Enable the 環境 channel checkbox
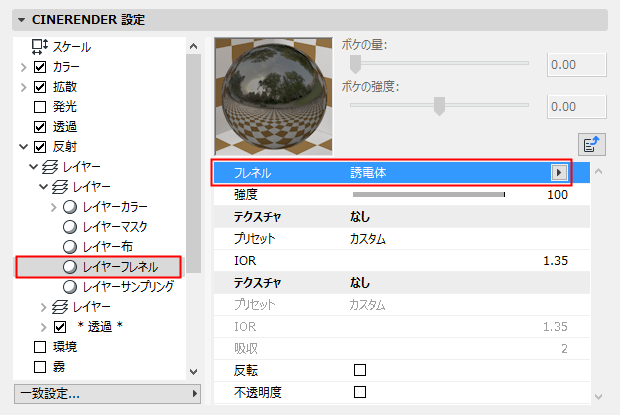The image size is (620, 415). pos(40,347)
